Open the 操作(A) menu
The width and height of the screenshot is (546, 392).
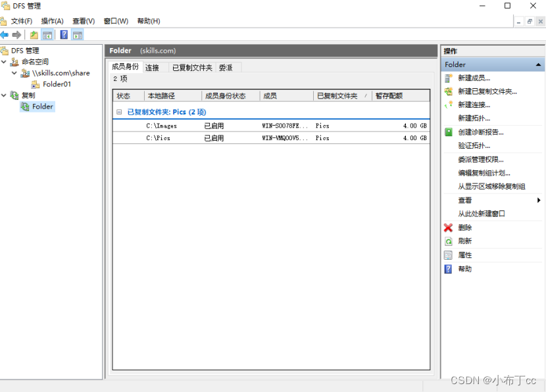(52, 20)
